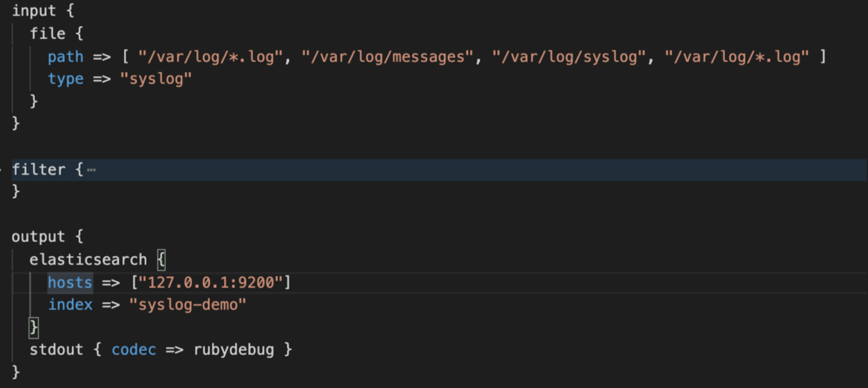
Task: Click the folded ellipsis after filter {
Action: (91, 170)
